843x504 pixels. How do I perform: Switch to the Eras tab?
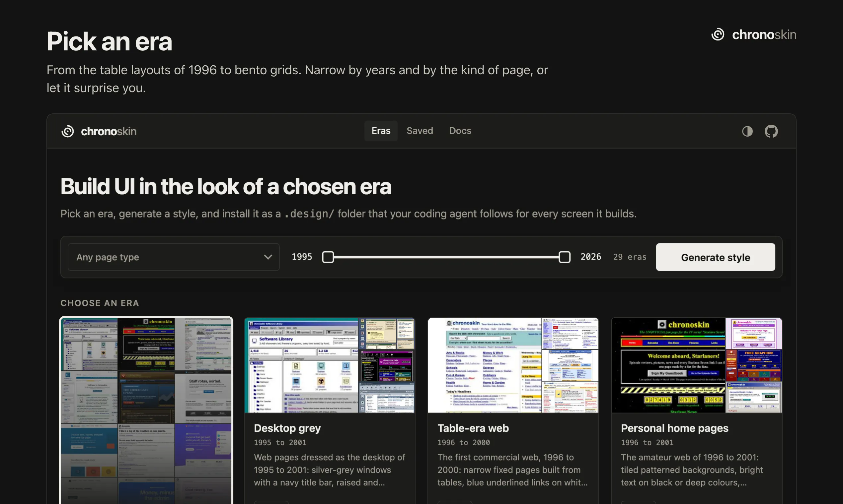click(x=381, y=131)
